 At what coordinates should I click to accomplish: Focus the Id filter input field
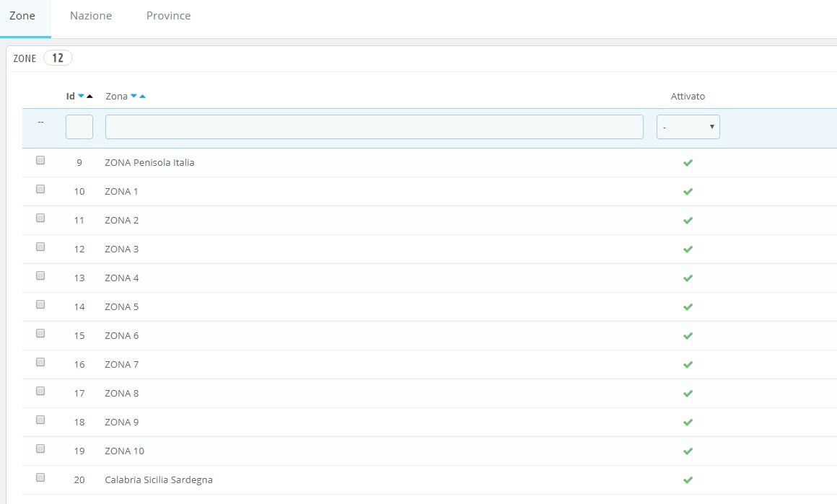pos(79,127)
